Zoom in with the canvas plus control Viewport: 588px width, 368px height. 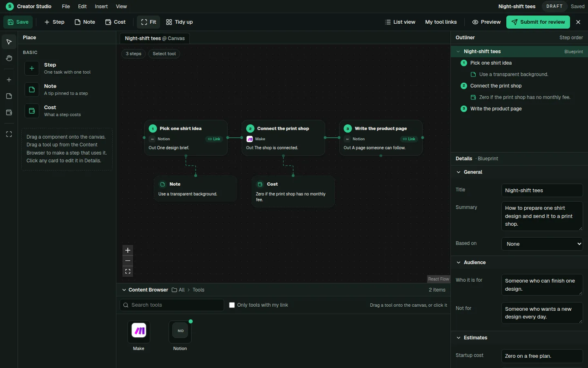tap(128, 250)
